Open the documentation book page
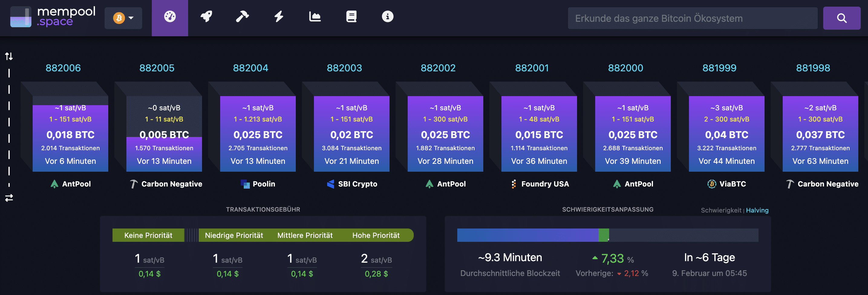The width and height of the screenshot is (868, 295). 351,17
